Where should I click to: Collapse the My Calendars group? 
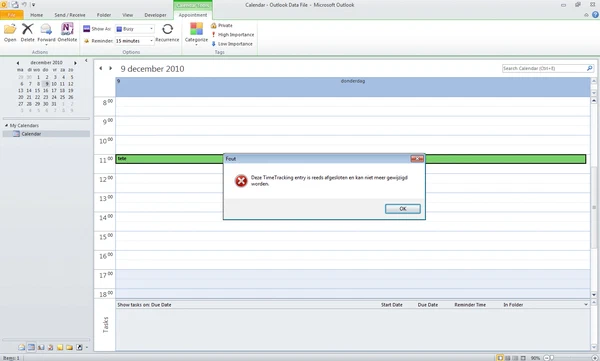pos(7,125)
